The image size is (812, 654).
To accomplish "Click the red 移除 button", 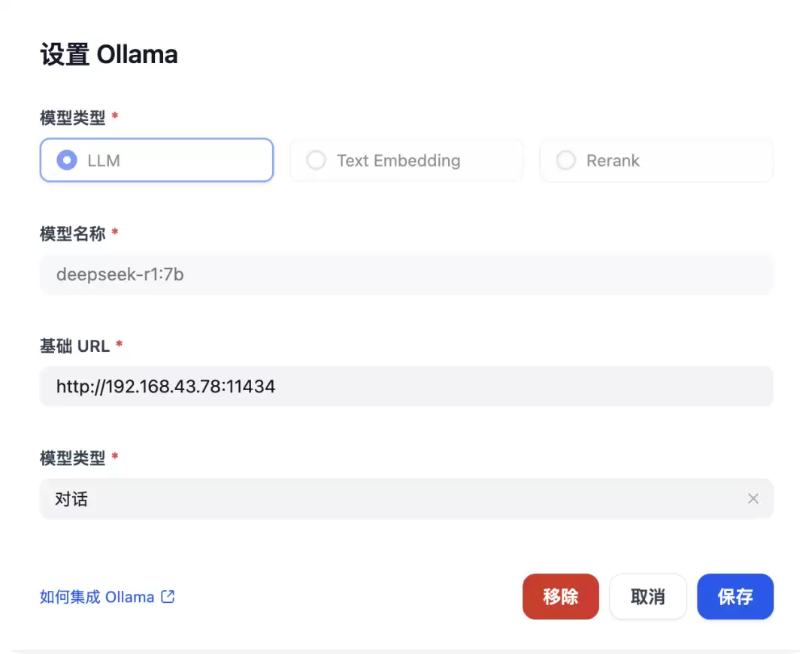I will tap(560, 597).
